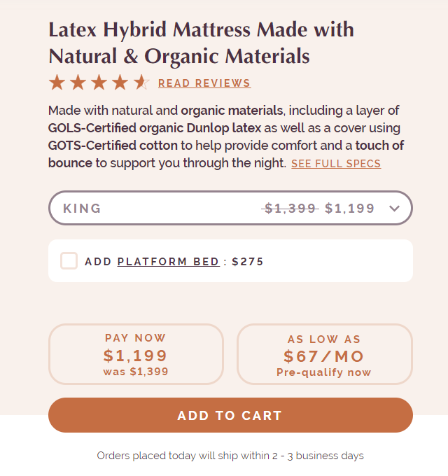This screenshot has height=476, width=448.
Task: Click the See Full Specs link
Action: click(336, 164)
